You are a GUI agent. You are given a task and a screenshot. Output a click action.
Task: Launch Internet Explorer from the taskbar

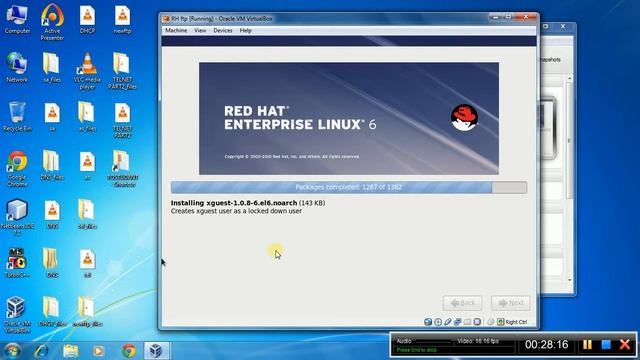(x=41, y=351)
